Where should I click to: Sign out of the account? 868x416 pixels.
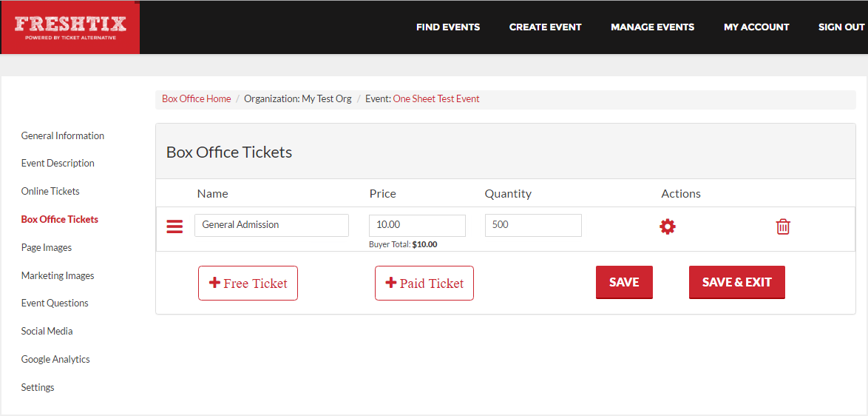[841, 27]
